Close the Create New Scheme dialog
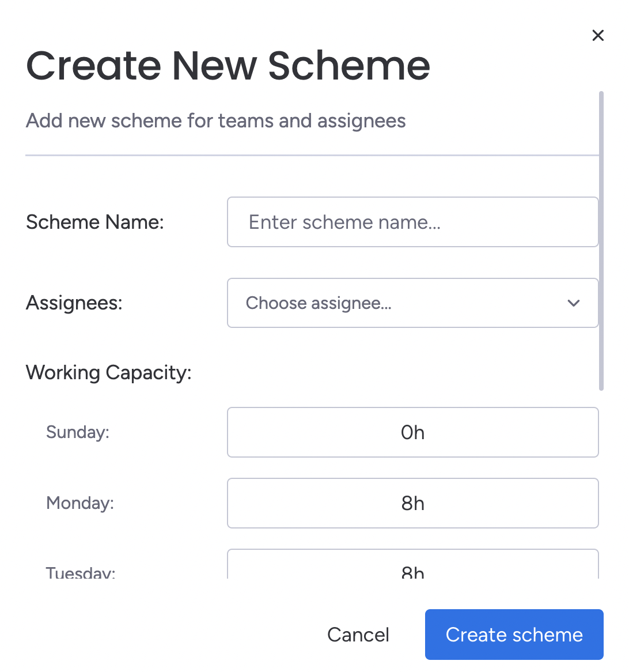629x672 pixels. pos(598,36)
